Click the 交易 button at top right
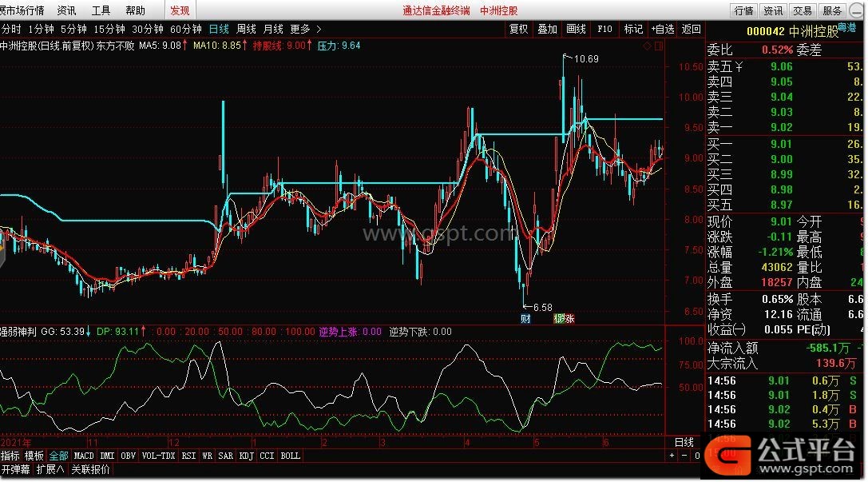Viewport: 868px width, 482px height. coord(803,10)
